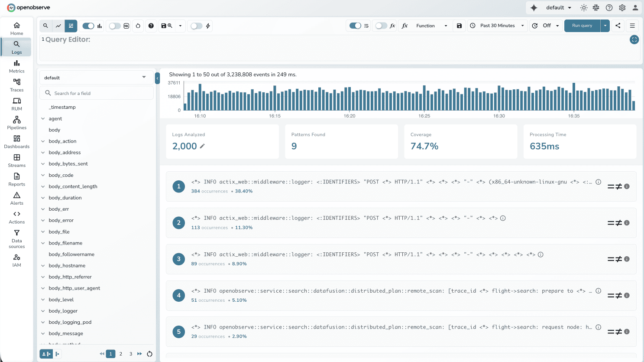
Task: Click the refresh circle icon in query toolbar
Action: click(x=138, y=26)
